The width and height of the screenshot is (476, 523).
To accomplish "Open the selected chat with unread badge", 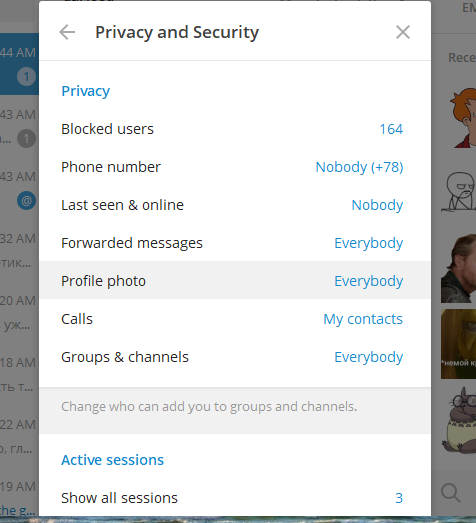I will (19, 64).
